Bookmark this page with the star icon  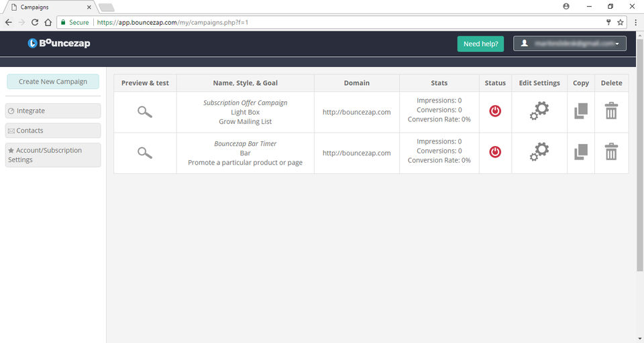[x=620, y=23]
